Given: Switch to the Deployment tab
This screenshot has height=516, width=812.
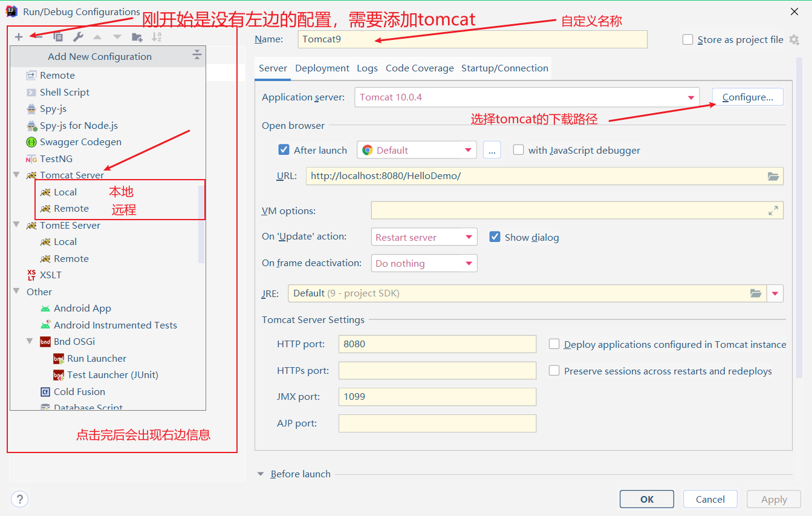Looking at the screenshot, I should pos(322,68).
